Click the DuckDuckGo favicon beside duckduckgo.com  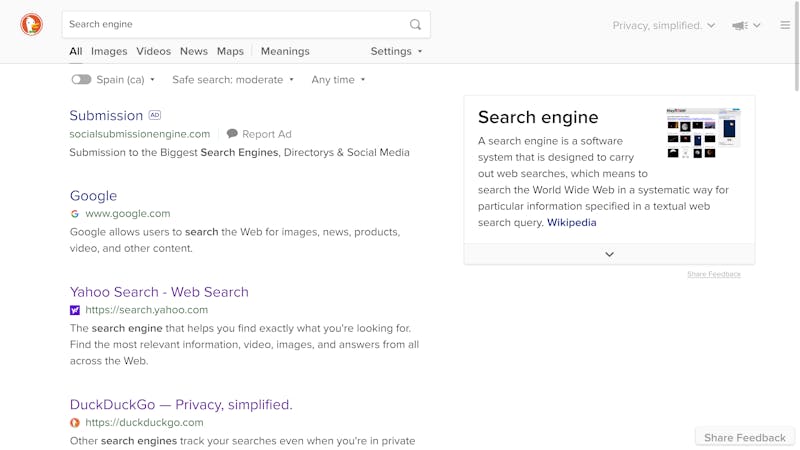(x=75, y=422)
